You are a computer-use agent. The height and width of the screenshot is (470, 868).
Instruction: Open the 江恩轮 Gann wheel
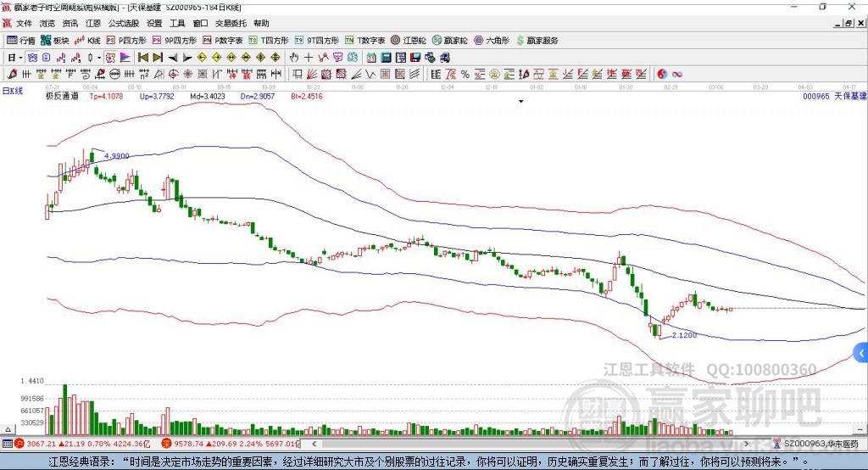pyautogui.click(x=409, y=41)
